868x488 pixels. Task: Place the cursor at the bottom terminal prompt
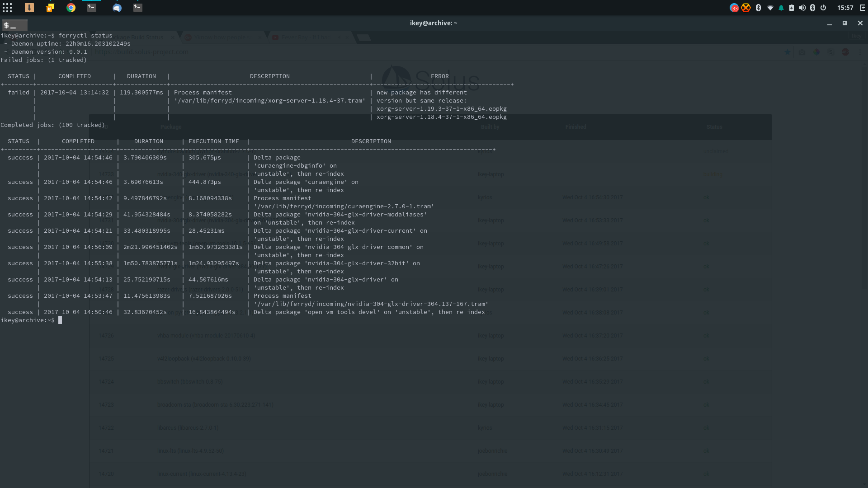point(60,320)
